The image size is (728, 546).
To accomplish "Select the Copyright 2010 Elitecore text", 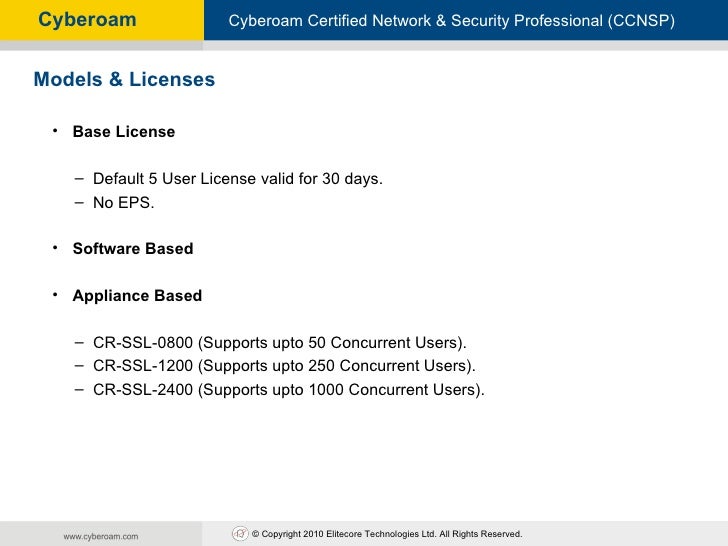I will [x=387, y=534].
